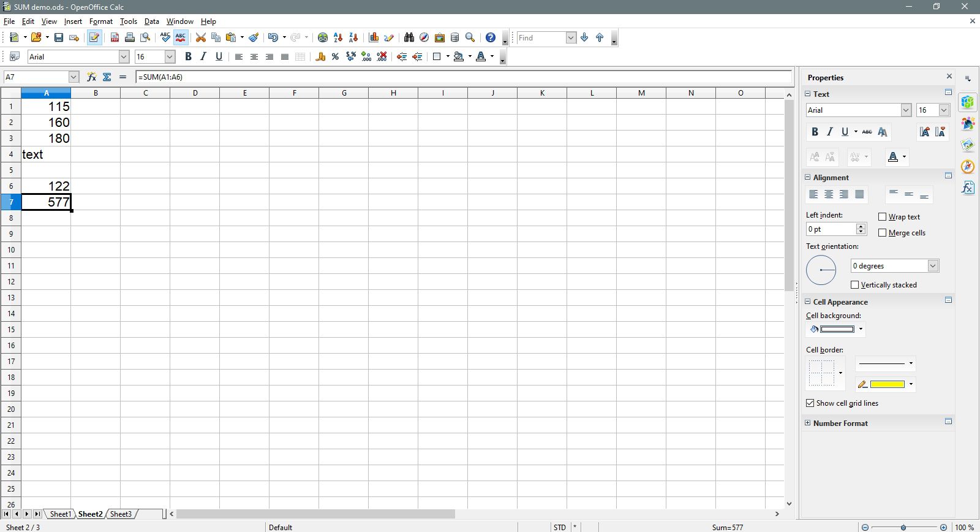Select row 4 header

tap(11, 154)
